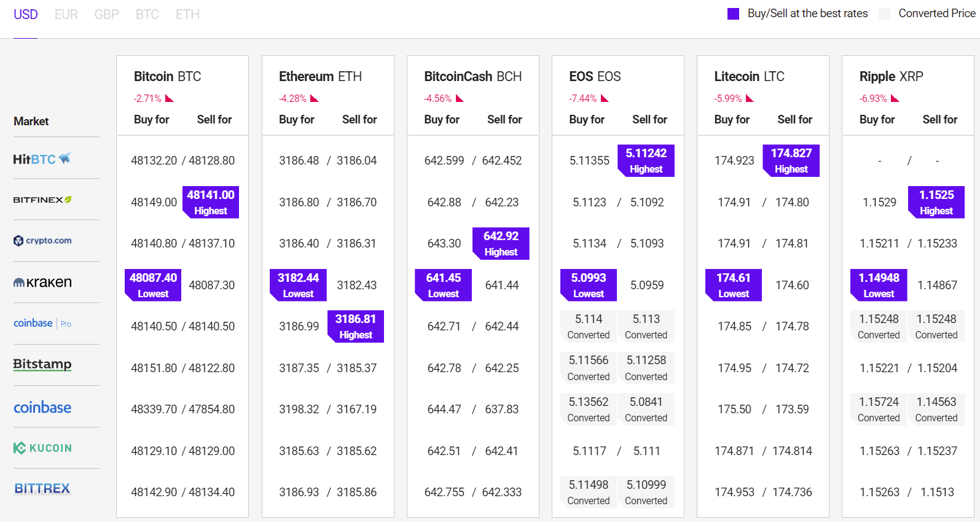Screen dimensions: 980x522
Task: Click Coinbase BitcoinCash sell price 637.83
Action: (x=502, y=409)
